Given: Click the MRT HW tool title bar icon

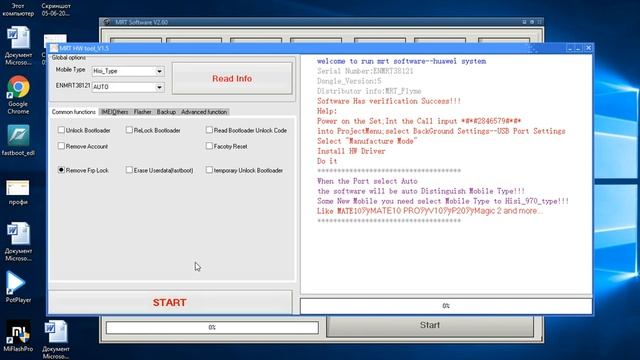Looking at the screenshot, I should click(x=53, y=48).
